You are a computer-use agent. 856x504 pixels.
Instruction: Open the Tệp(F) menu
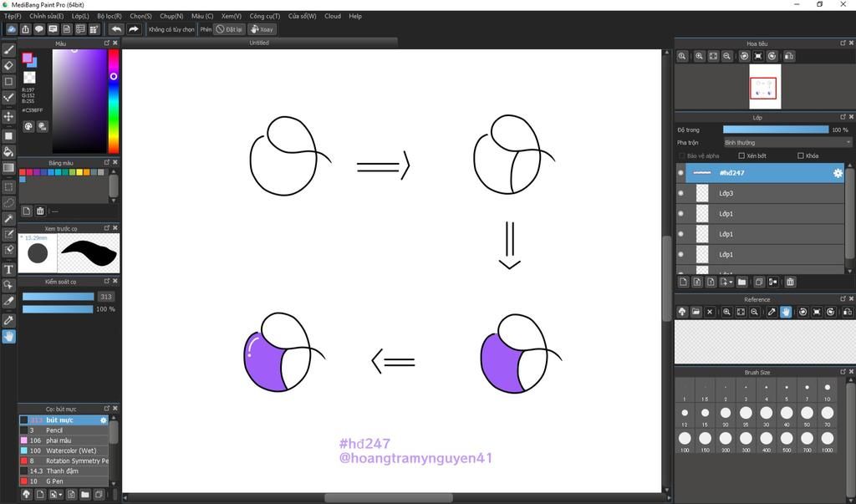coord(13,17)
